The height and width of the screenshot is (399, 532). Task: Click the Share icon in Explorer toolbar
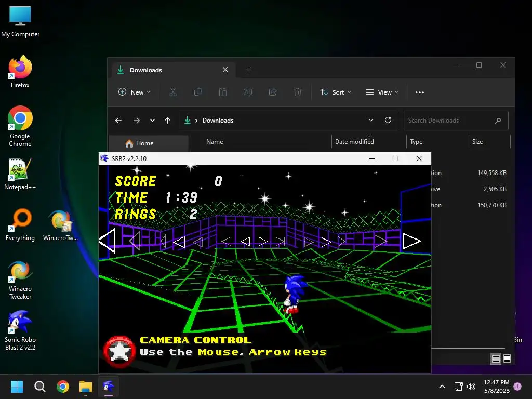tap(273, 92)
